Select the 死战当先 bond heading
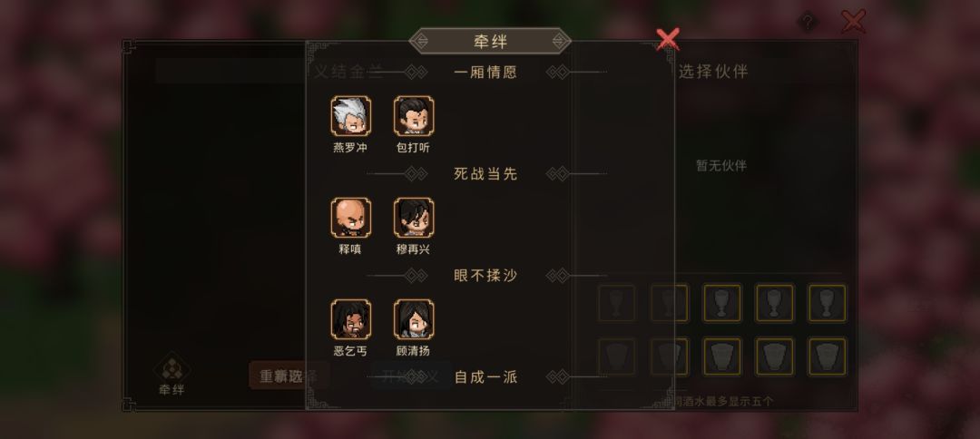 (485, 173)
